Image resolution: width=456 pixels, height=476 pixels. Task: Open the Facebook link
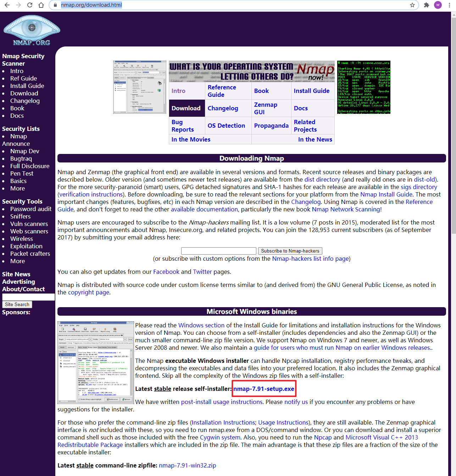coord(166,272)
